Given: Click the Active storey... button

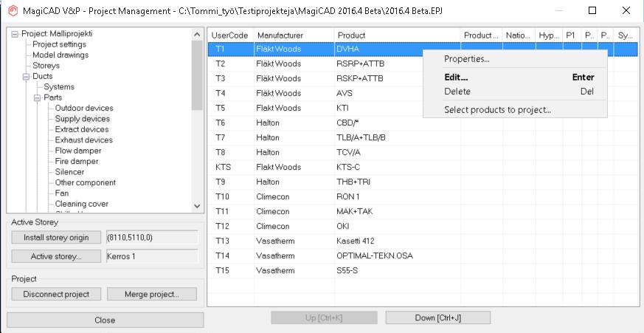Looking at the screenshot, I should pos(56,256).
